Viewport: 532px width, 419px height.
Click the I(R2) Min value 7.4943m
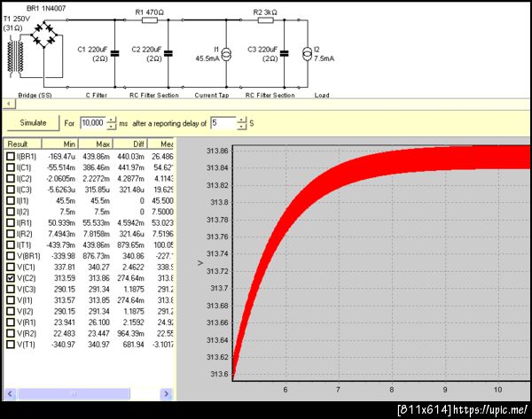[61, 234]
